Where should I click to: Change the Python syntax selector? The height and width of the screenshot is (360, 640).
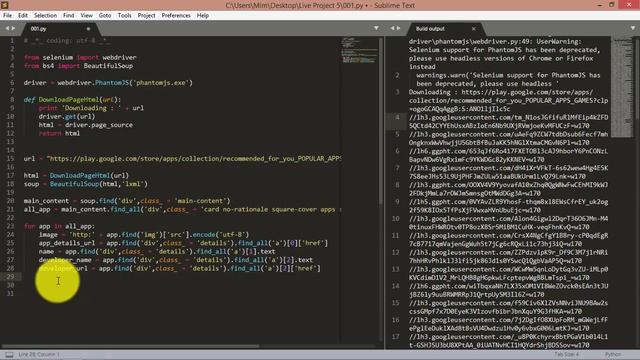point(613,355)
